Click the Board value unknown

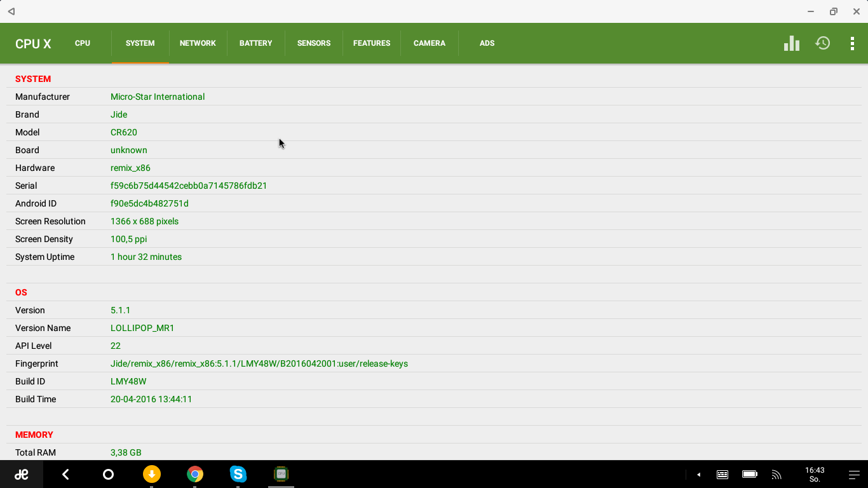(129, 150)
